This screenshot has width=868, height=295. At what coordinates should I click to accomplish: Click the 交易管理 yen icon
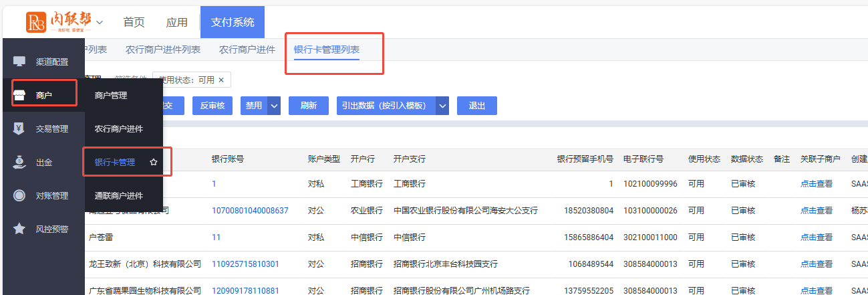pyautogui.click(x=19, y=128)
